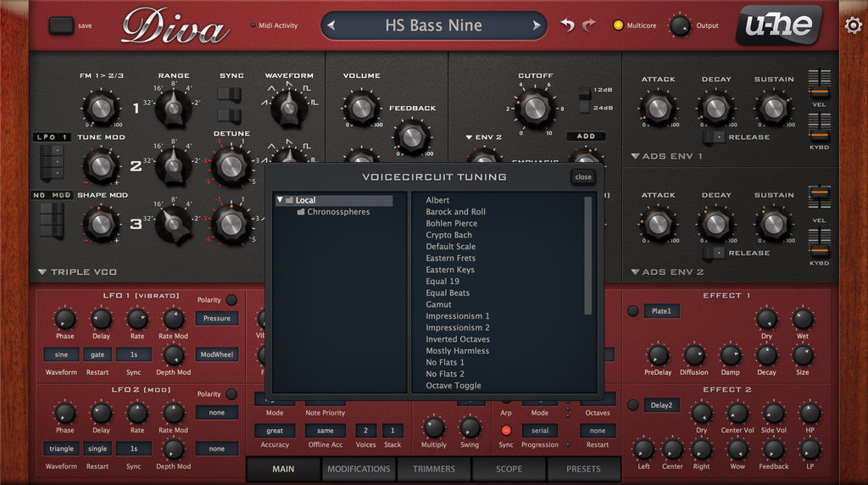The image size is (868, 485).
Task: Toggle Effect 2 power button
Action: point(632,405)
